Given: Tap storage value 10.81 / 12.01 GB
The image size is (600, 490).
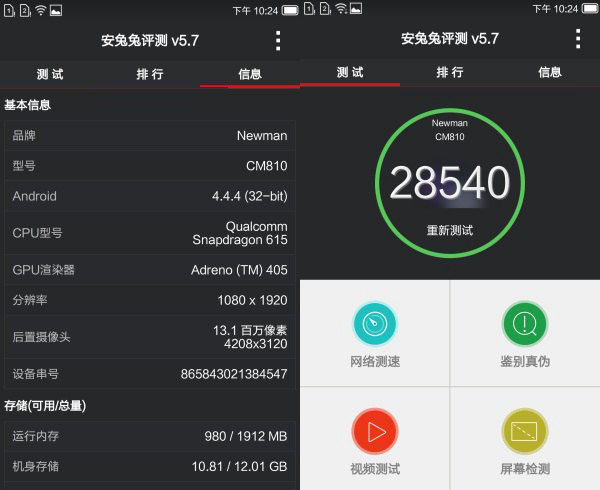Looking at the screenshot, I should [239, 467].
